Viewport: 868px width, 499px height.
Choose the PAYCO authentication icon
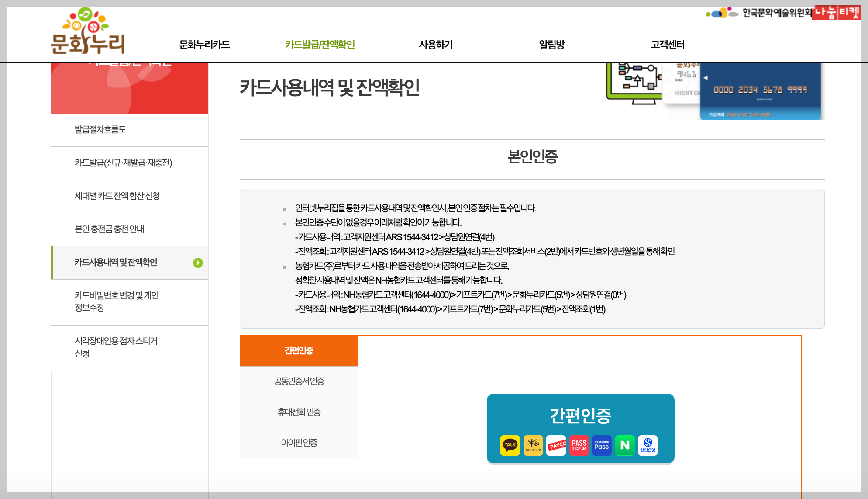point(556,445)
